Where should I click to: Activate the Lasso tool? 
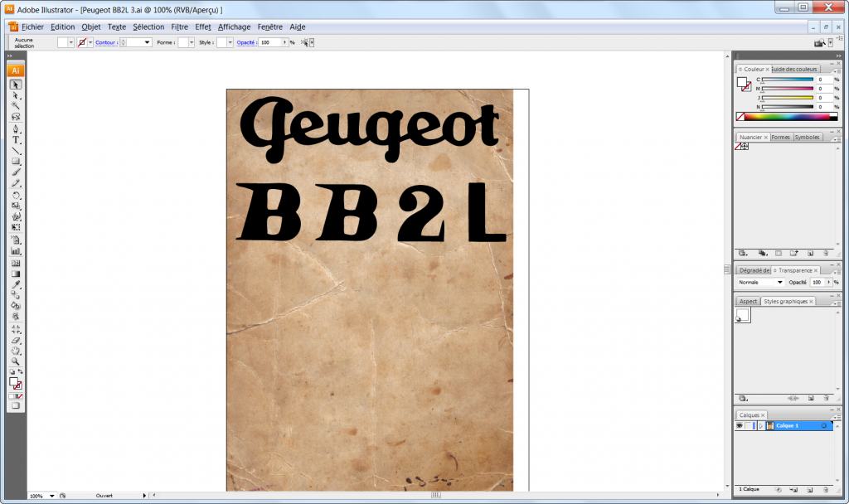point(16,116)
